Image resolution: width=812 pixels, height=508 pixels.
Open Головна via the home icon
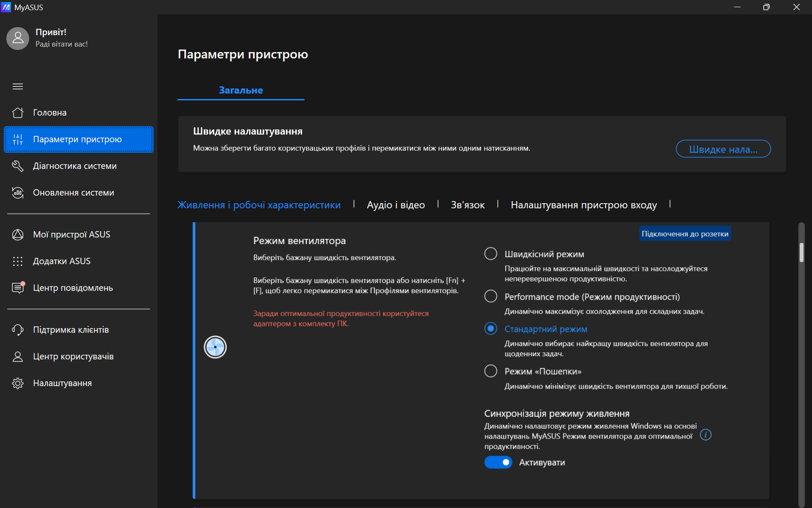(x=18, y=113)
